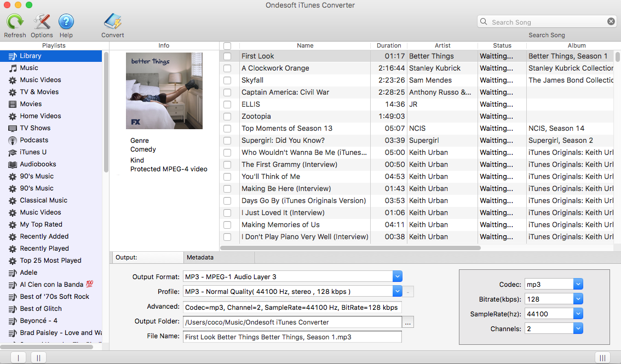Click the Classical Music gear icon
The width and height of the screenshot is (621, 364).
13,200
